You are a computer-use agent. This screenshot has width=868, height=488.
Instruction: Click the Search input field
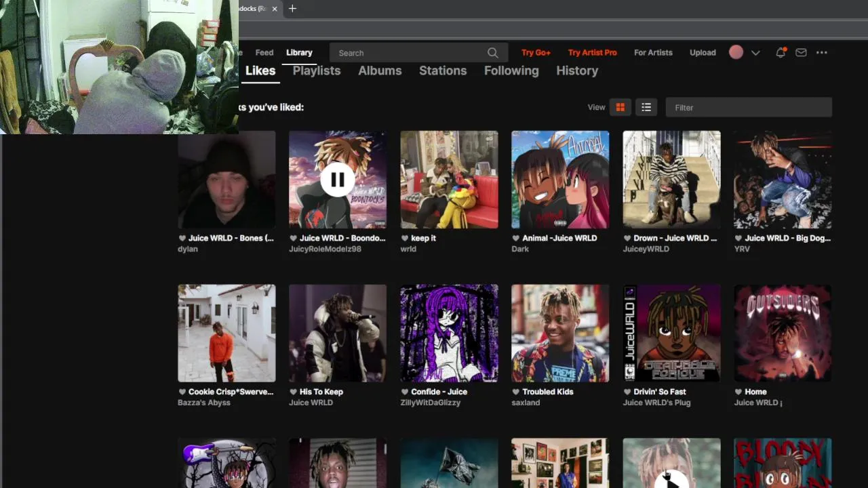point(417,53)
